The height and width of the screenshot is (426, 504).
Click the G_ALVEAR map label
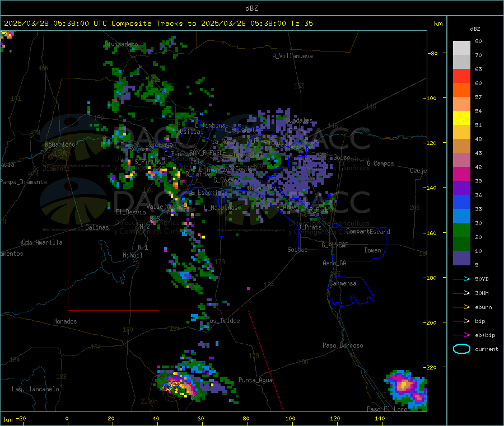coord(335,245)
